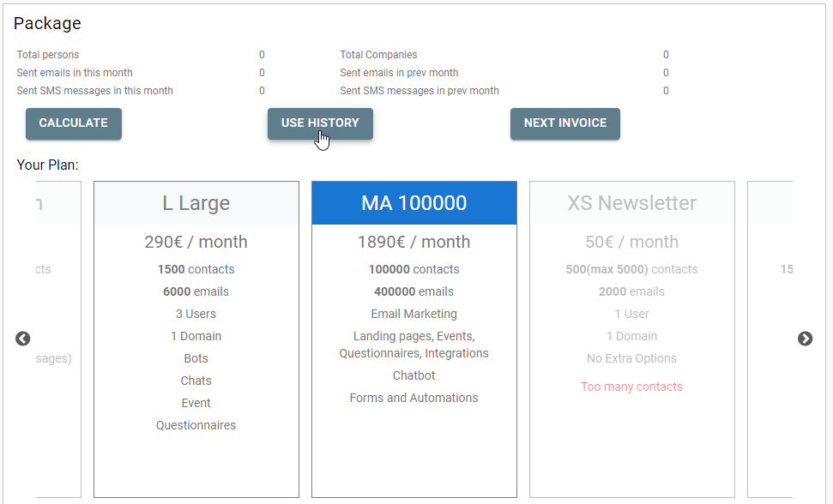Select the L Large plan header
The width and height of the screenshot is (833, 504).
point(196,203)
